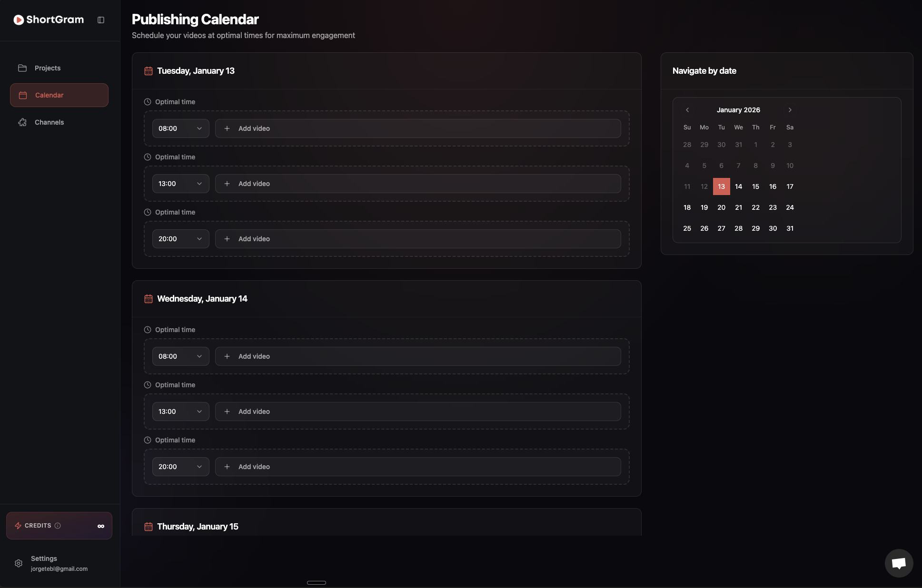This screenshot has height=588, width=922.
Task: Open the 08:00 time dropdown for Tuesday
Action: 180,128
